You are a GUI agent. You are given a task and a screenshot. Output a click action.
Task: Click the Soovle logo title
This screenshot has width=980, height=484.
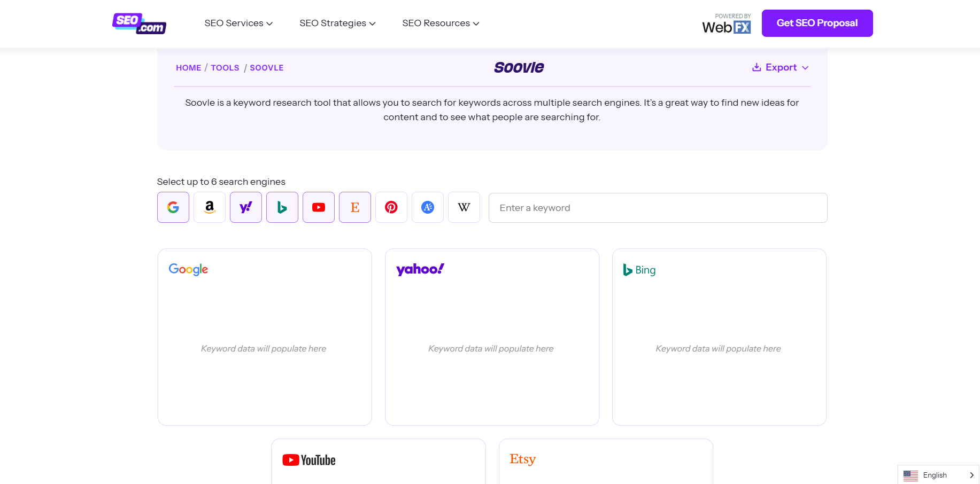pyautogui.click(x=519, y=67)
